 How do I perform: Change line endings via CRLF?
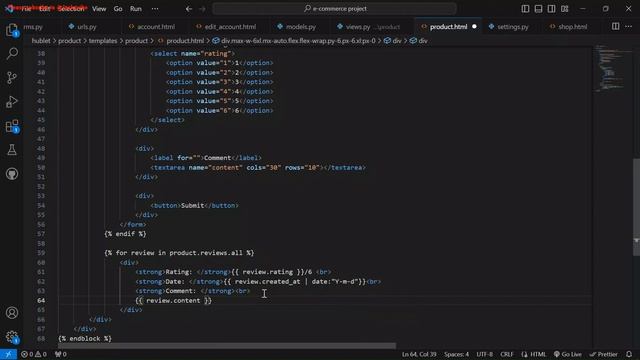(507, 354)
